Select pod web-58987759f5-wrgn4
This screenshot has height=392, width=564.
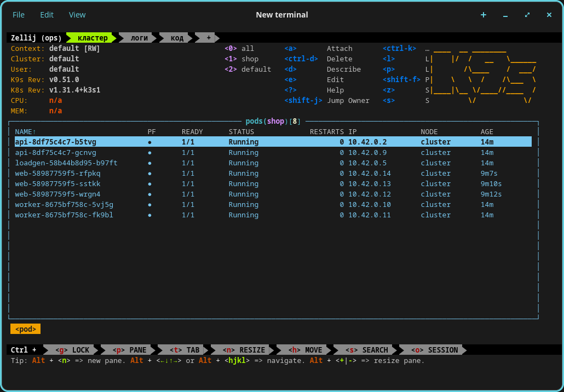tap(273, 194)
